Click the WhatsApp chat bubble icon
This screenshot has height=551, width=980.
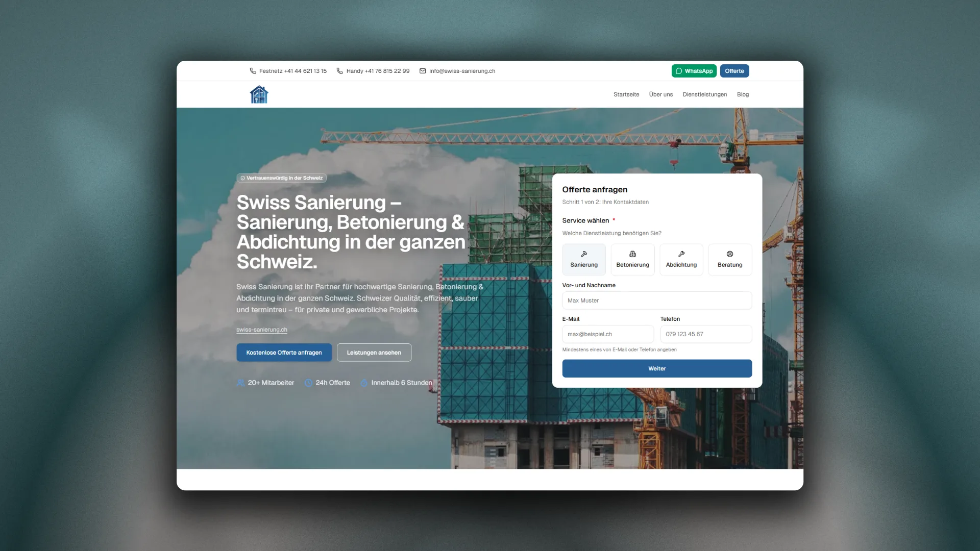tap(679, 71)
